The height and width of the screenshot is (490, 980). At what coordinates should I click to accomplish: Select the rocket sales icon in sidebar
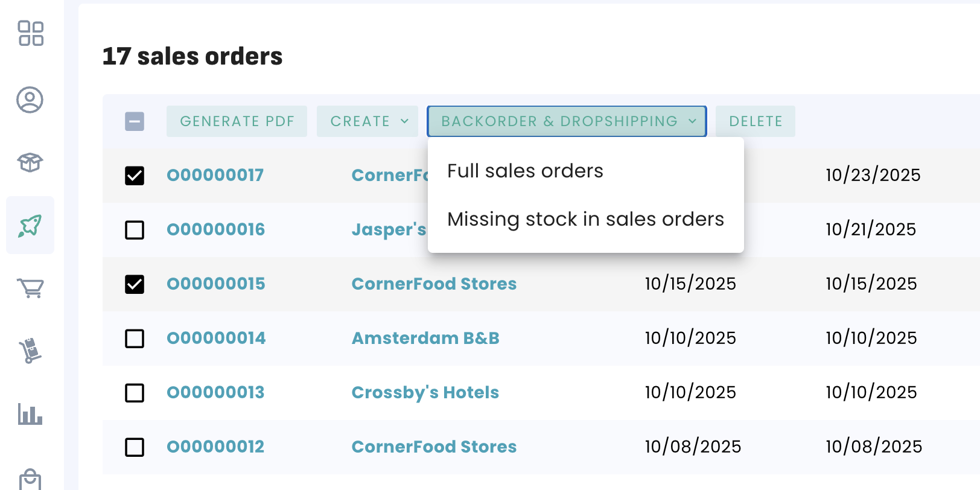[x=30, y=226]
